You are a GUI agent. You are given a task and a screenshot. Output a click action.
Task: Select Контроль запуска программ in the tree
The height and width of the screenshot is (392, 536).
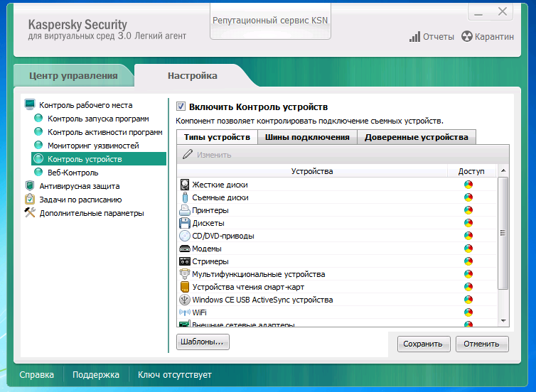(98, 119)
